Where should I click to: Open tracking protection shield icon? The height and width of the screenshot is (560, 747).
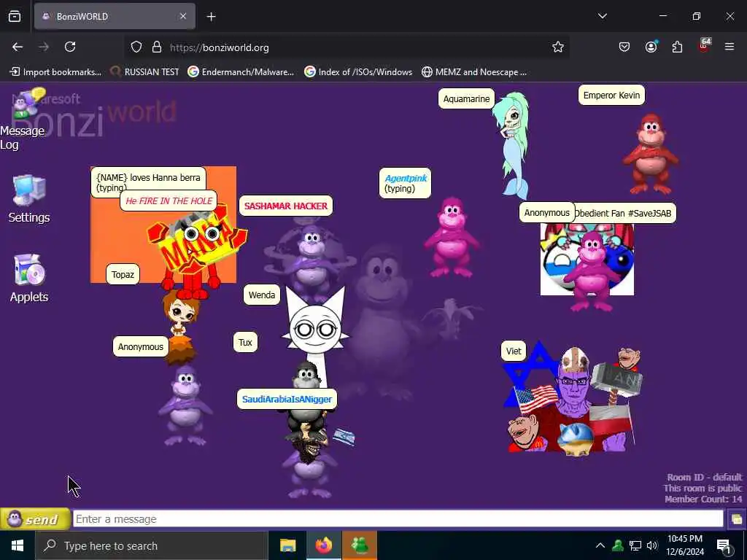tap(136, 47)
